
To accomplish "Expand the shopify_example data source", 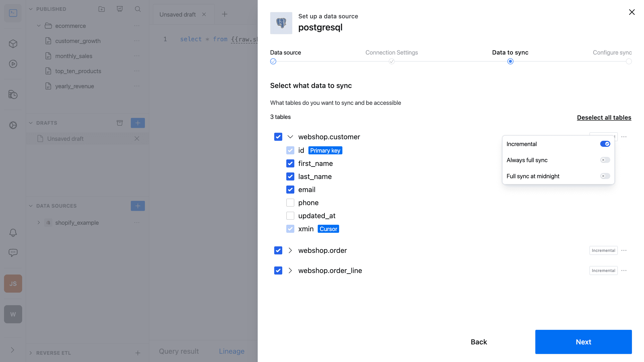I will pos(39,222).
